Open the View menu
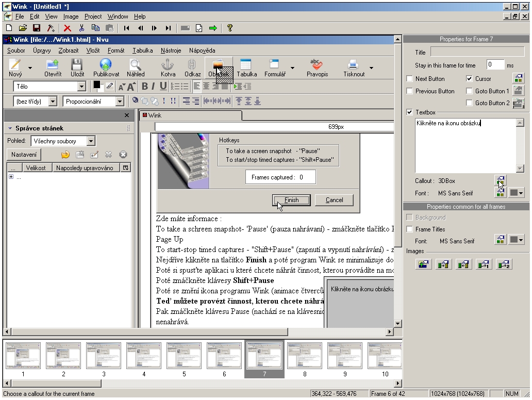The image size is (532, 400). pos(51,16)
